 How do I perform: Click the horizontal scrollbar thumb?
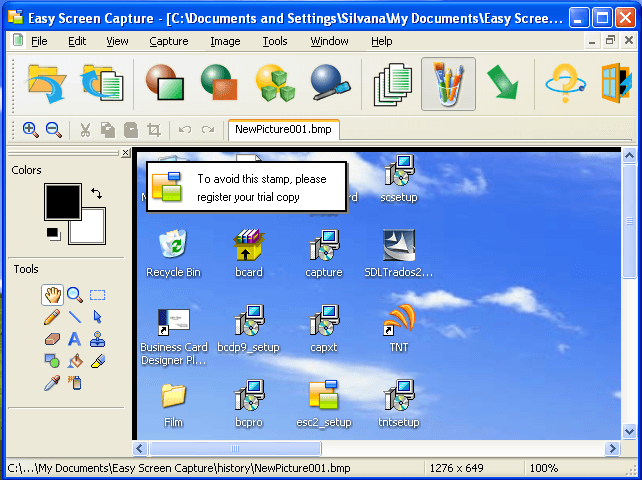[235, 448]
